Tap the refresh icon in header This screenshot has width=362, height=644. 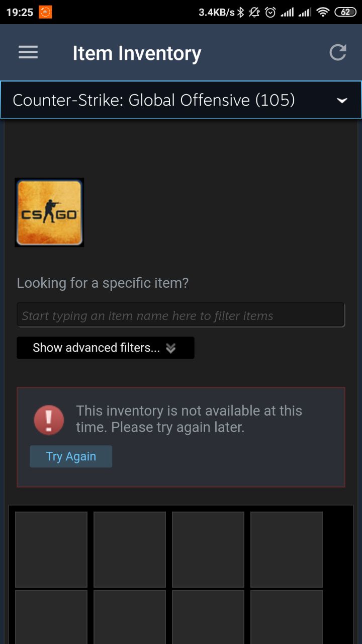[338, 52]
